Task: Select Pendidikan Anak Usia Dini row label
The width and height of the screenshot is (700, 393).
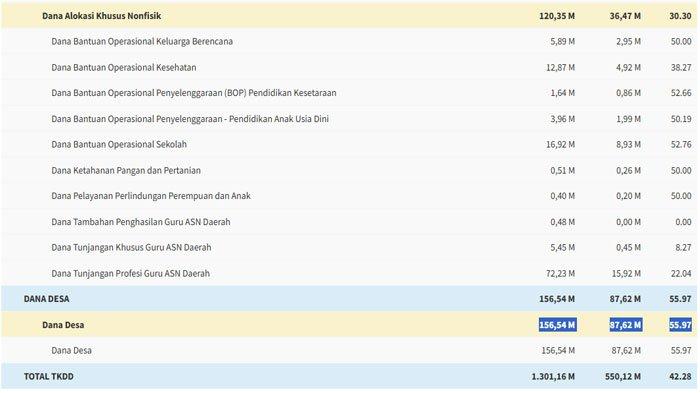Action: (x=190, y=119)
